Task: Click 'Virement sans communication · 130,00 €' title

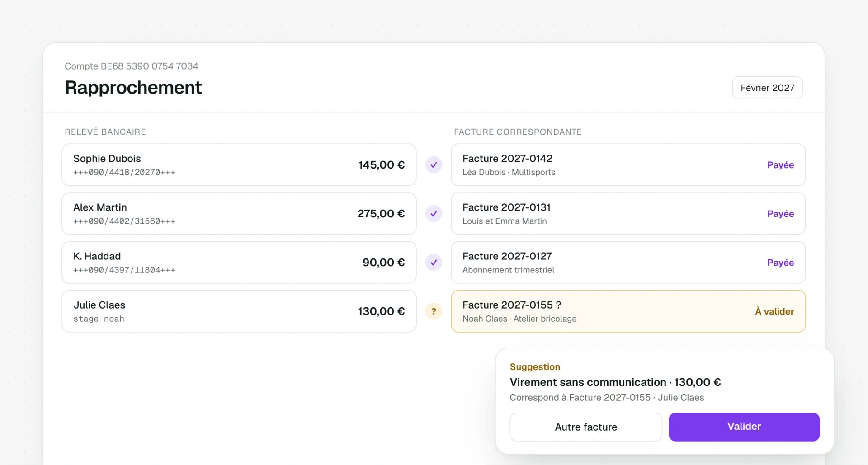Action: (615, 382)
